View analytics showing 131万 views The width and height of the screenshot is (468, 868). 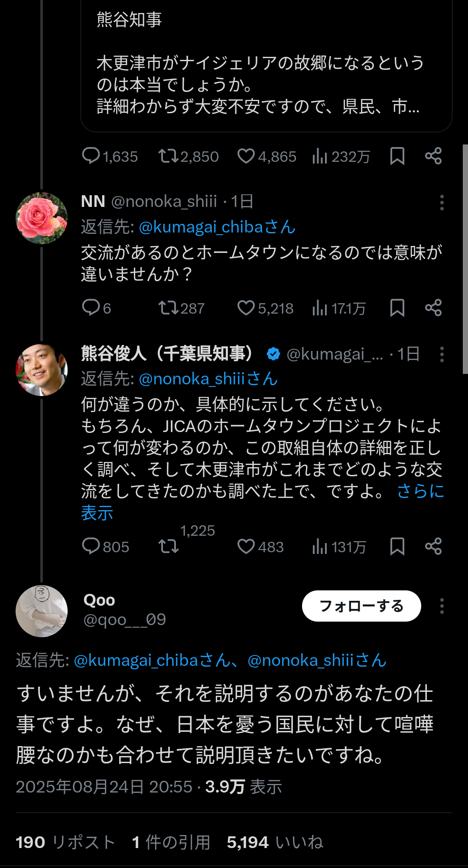pos(339,547)
